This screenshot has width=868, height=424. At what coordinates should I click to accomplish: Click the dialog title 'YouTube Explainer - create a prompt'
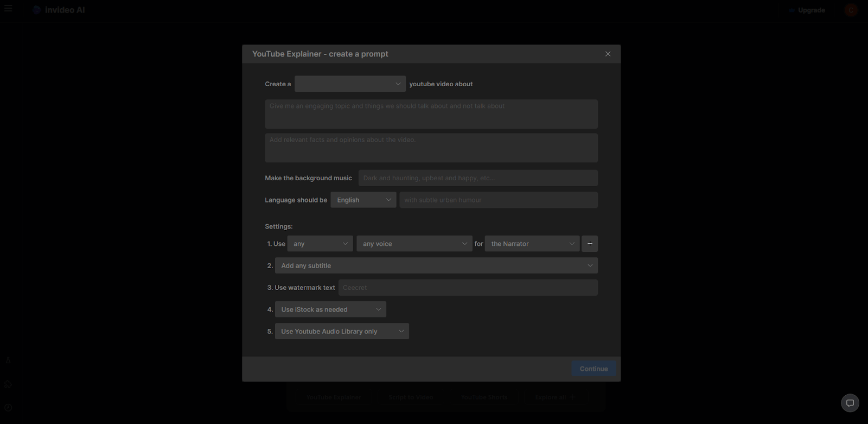pyautogui.click(x=320, y=54)
